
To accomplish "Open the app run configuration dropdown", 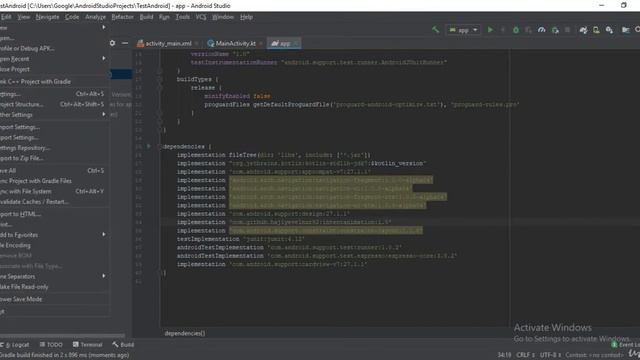I will 463,30.
